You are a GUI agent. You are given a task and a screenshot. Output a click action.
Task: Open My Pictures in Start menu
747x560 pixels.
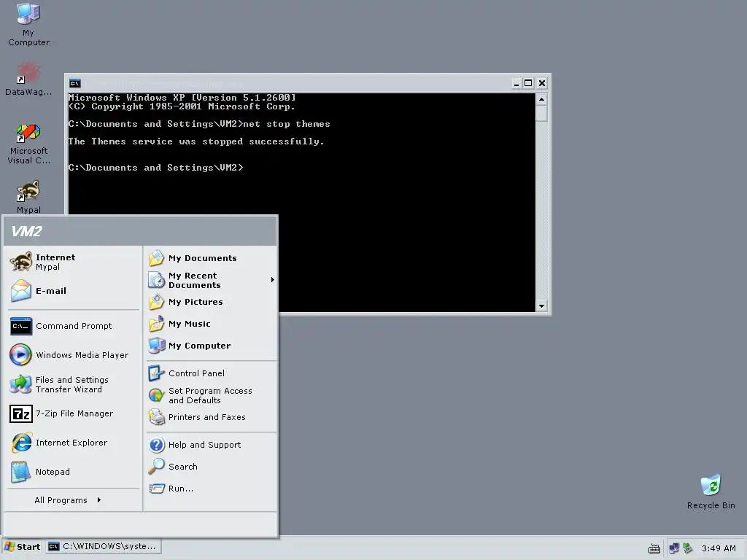[211, 302]
